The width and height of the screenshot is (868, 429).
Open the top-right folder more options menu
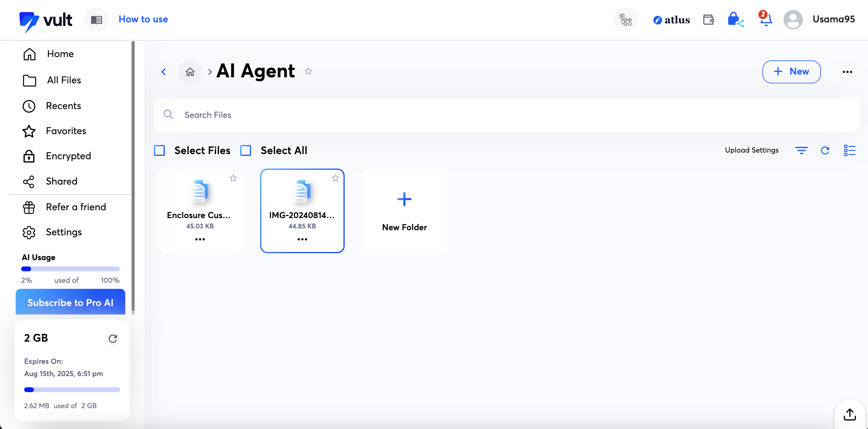click(x=847, y=72)
